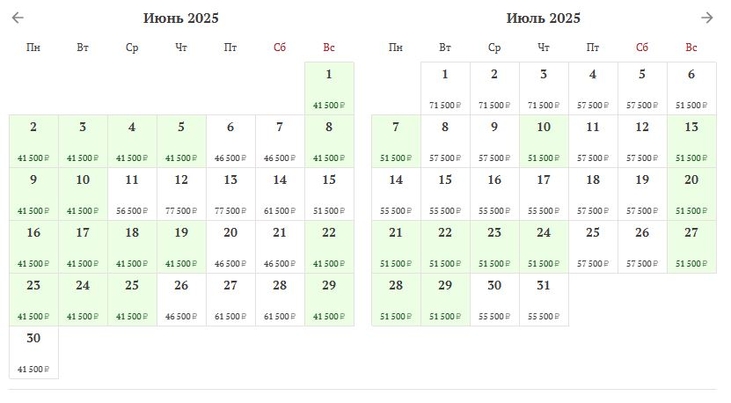Click July 10 highlighted date
Image resolution: width=731 pixels, height=403 pixels.
[x=544, y=141]
